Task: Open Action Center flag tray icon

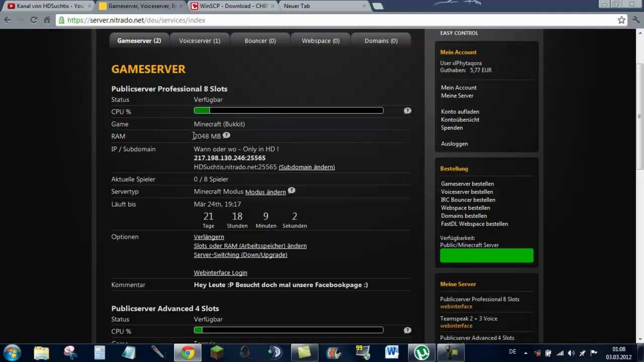Action: point(594,352)
